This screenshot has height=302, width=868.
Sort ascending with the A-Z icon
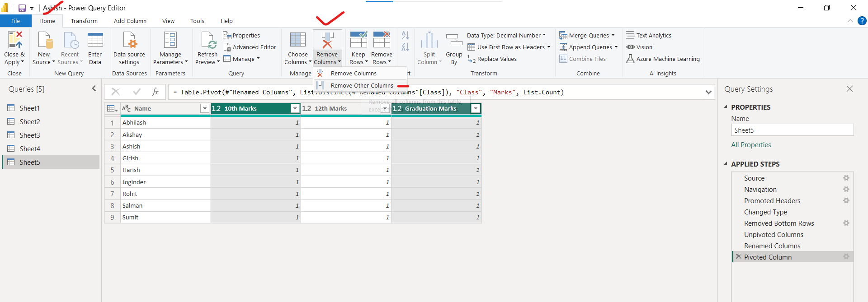pos(405,35)
